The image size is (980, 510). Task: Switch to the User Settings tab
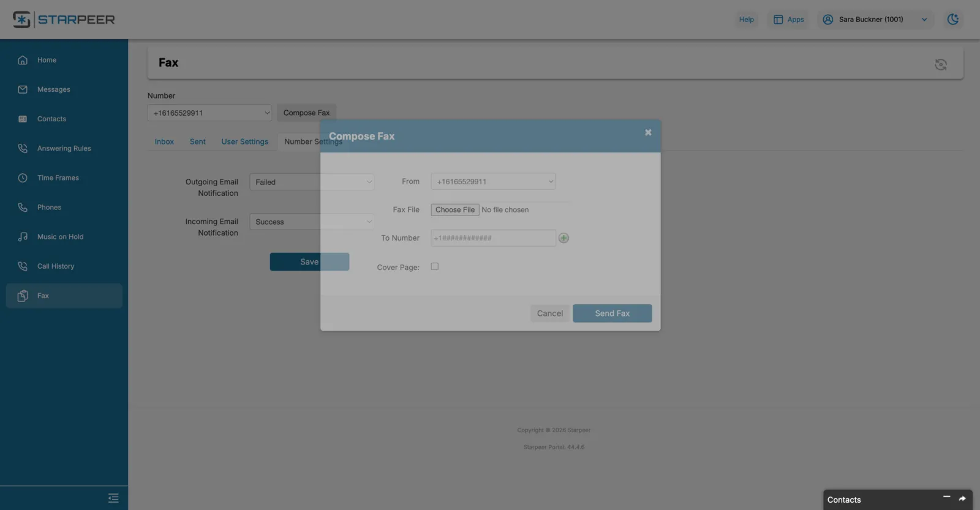[x=245, y=141]
